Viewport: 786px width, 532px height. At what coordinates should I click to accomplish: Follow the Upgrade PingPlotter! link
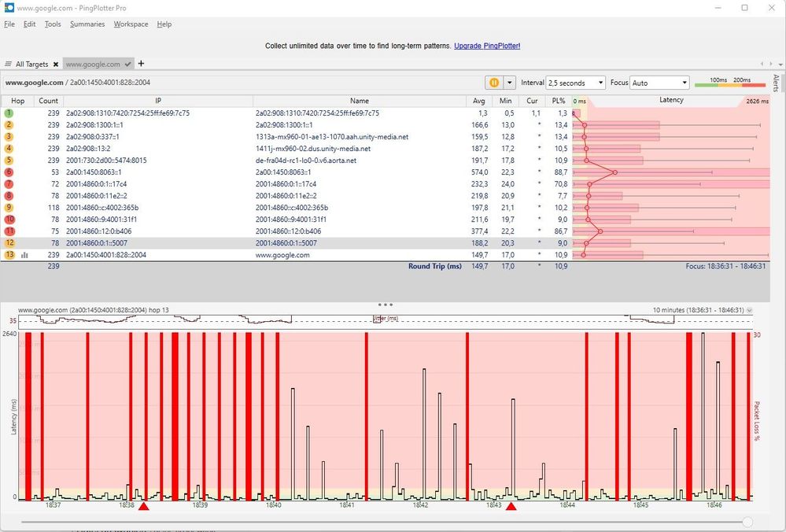click(487, 46)
